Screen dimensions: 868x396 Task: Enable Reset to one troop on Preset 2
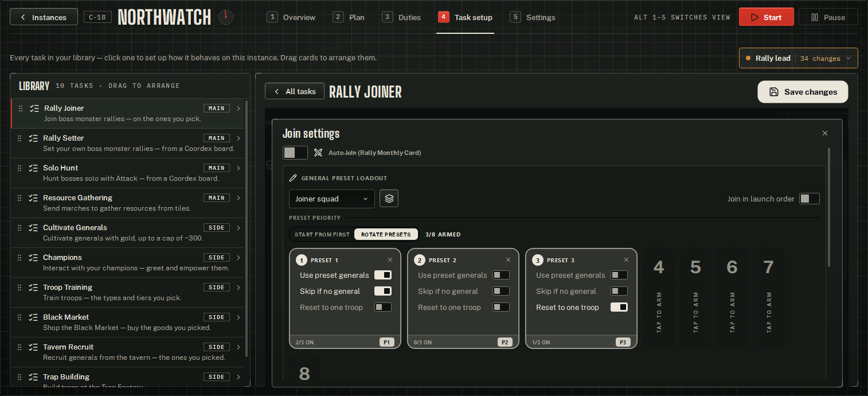(501, 308)
